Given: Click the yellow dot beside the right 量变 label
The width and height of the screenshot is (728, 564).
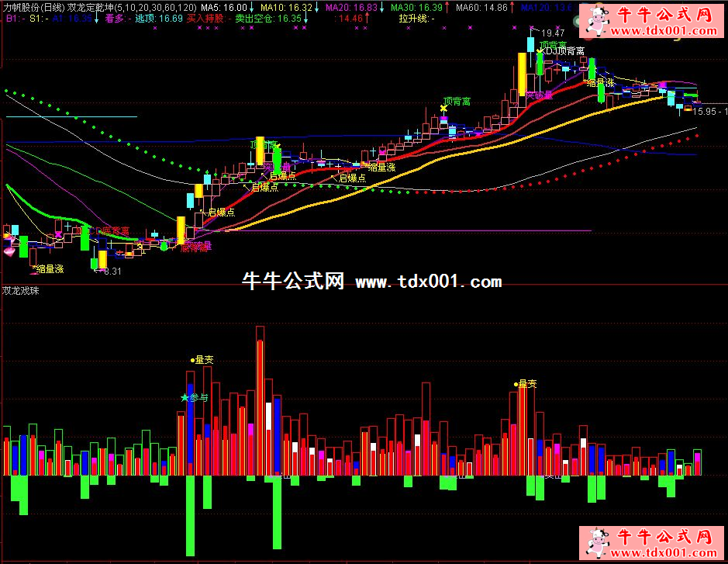Looking at the screenshot, I should [x=516, y=383].
